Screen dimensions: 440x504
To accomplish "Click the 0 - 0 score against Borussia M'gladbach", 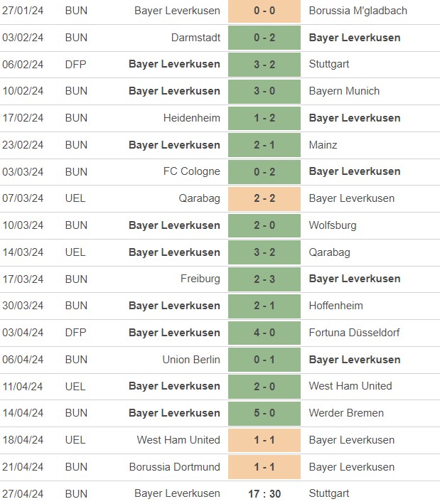I will tap(264, 11).
